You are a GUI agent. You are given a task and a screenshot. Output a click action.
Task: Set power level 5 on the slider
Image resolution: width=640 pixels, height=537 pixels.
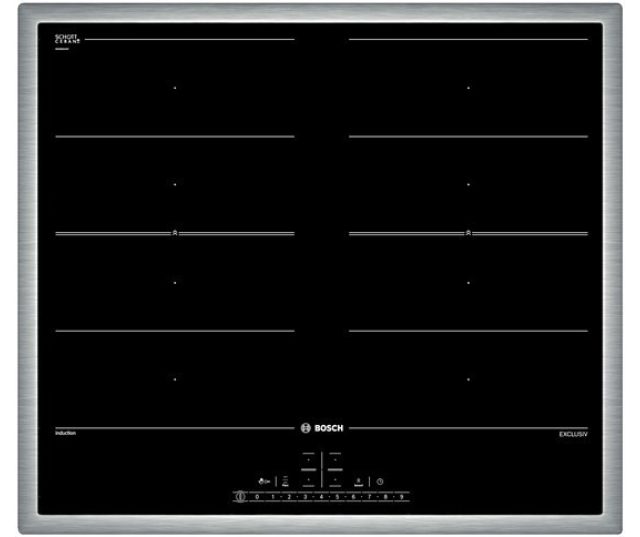pos(337,497)
